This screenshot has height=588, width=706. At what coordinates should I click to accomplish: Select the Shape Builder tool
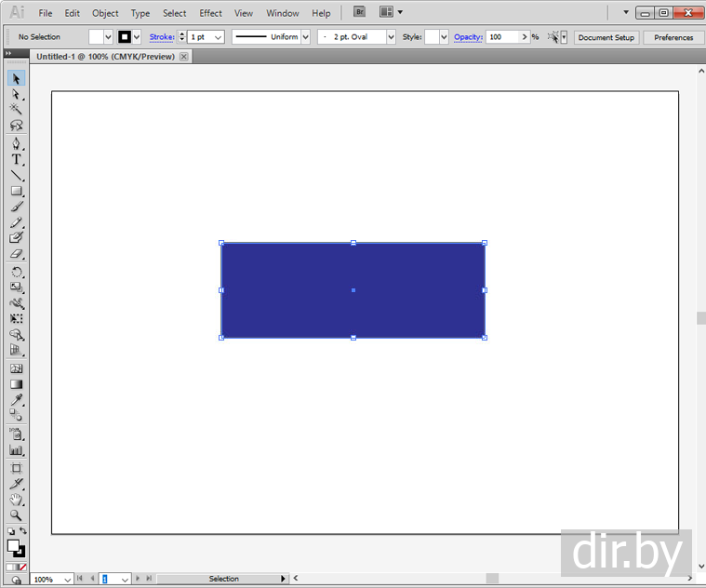click(16, 335)
